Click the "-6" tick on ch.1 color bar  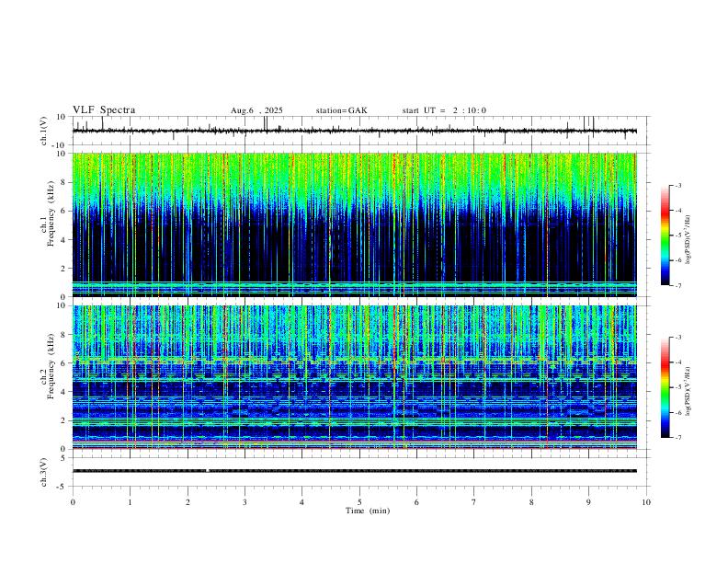677,260
